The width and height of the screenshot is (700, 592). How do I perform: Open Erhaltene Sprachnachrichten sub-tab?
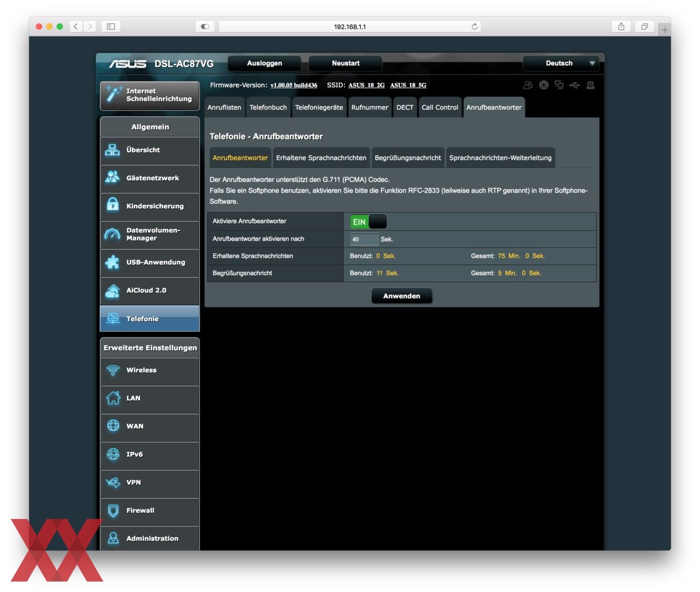click(321, 158)
